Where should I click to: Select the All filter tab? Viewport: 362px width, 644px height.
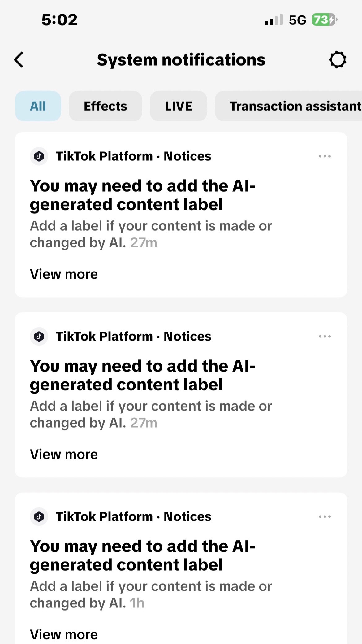tap(38, 106)
